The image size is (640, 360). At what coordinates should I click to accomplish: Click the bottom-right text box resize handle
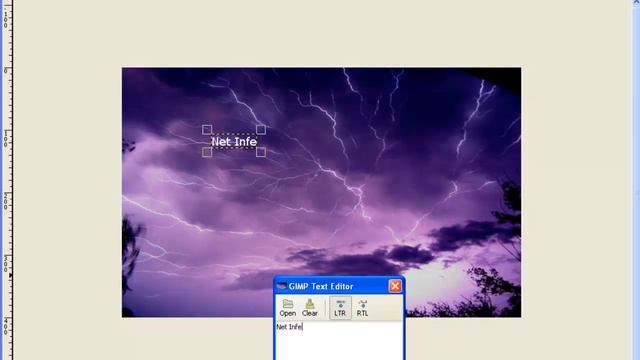coord(261,152)
